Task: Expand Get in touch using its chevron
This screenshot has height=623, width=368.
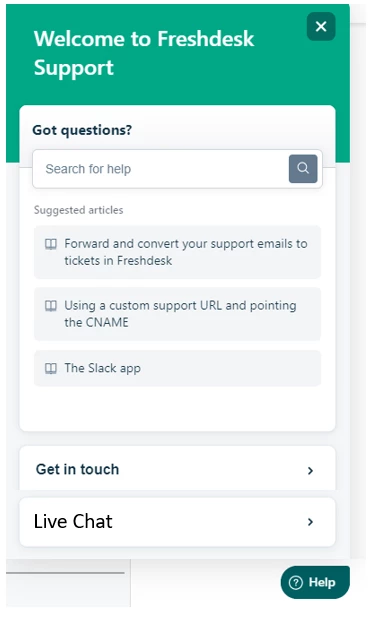Action: coord(310,471)
